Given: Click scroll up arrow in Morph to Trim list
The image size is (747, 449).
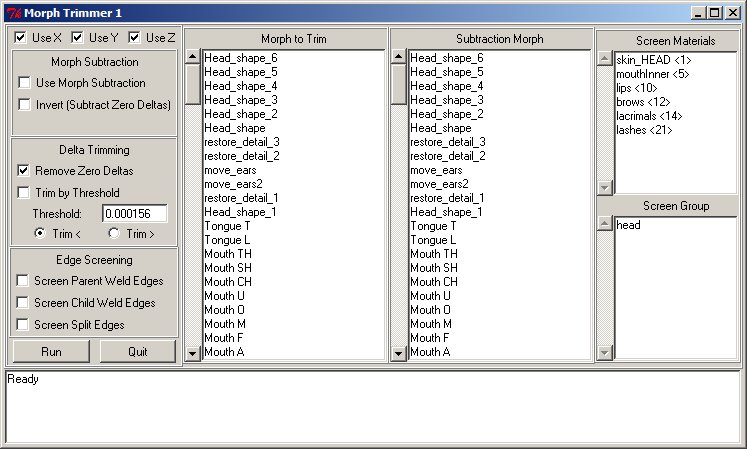Looking at the screenshot, I should [192, 57].
